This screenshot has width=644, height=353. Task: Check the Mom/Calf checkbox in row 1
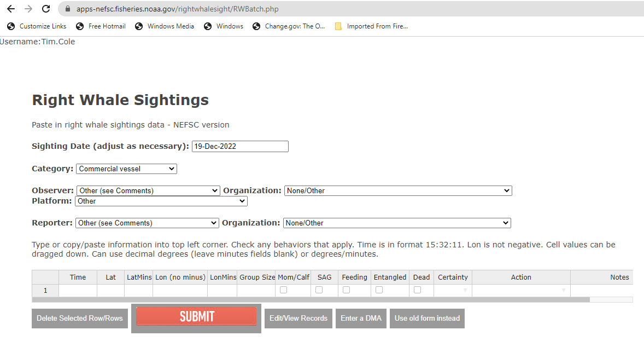point(283,290)
